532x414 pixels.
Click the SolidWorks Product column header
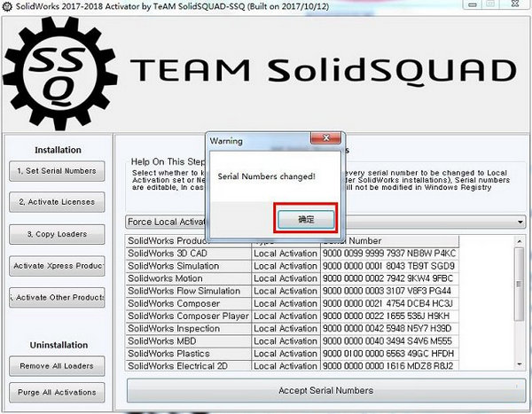pyautogui.click(x=188, y=241)
